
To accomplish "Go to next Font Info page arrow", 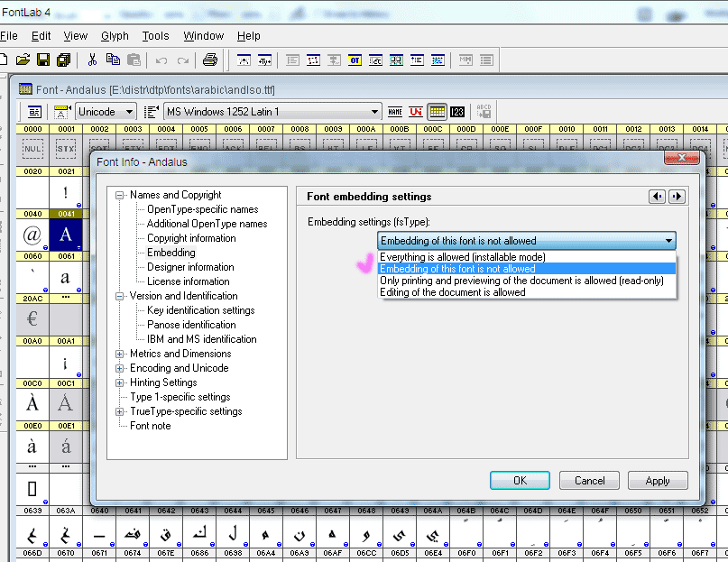I will [677, 197].
